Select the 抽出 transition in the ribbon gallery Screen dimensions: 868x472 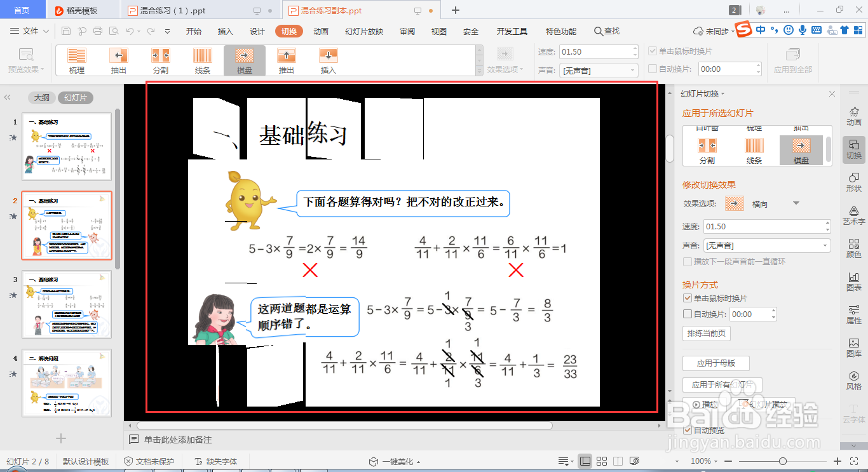pyautogui.click(x=119, y=61)
